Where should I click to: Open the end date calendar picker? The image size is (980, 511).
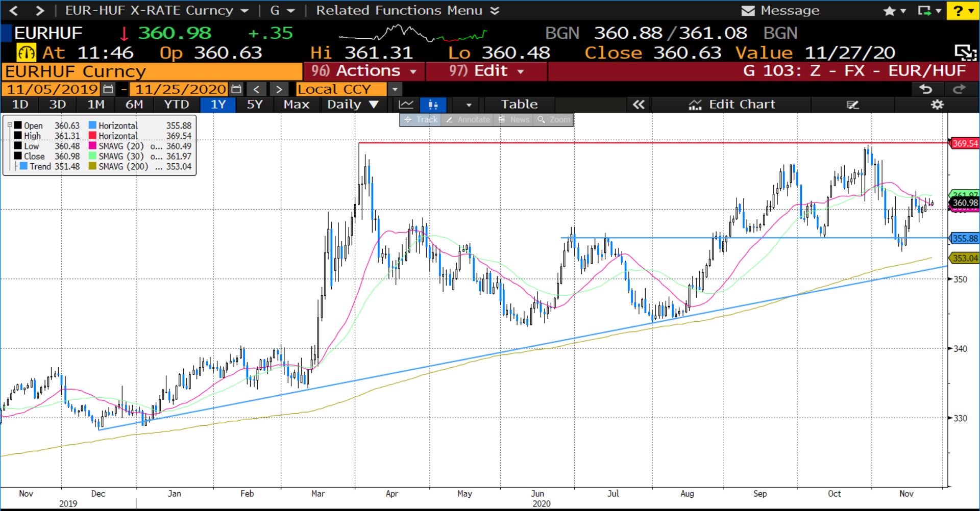236,89
